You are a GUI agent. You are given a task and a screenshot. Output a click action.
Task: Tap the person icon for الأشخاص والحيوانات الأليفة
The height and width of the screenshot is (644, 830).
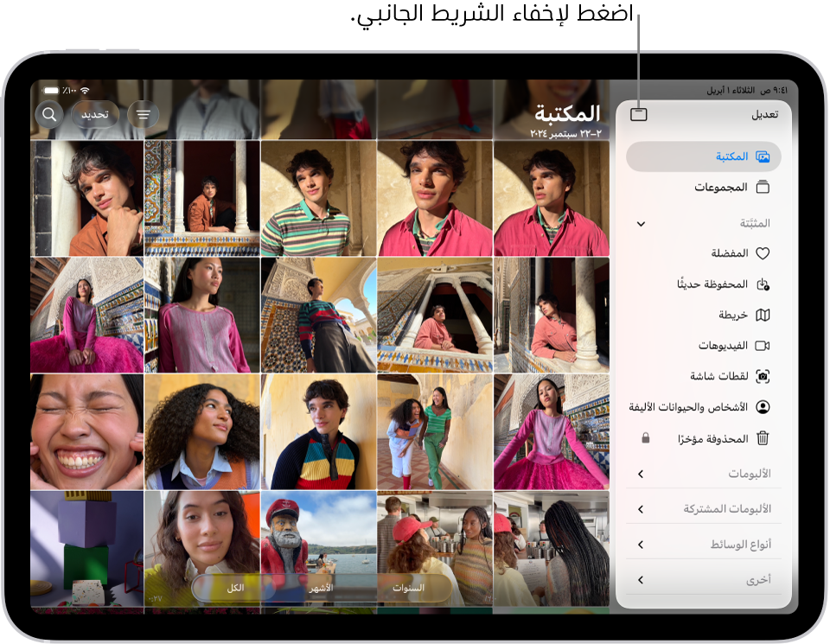pos(763,407)
